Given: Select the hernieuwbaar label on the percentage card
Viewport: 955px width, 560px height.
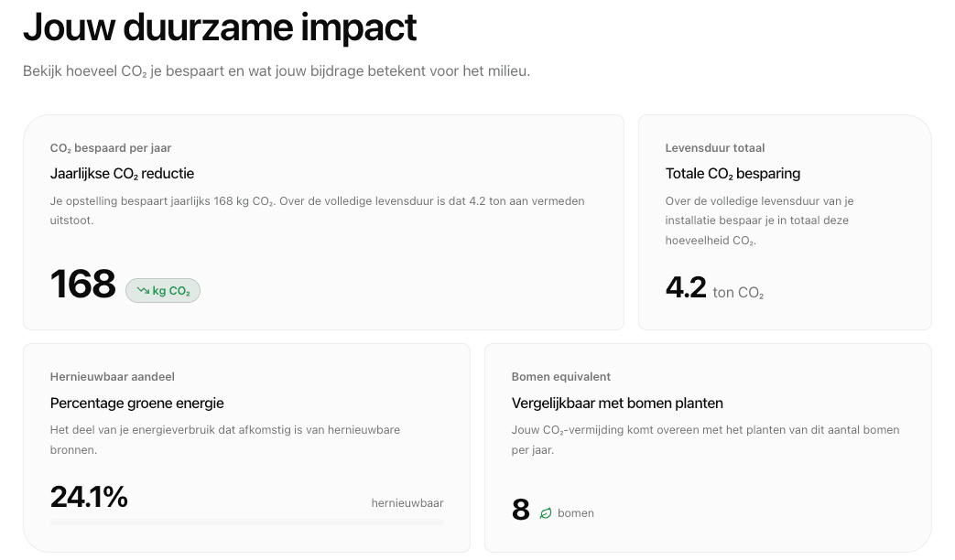Looking at the screenshot, I should (x=407, y=502).
